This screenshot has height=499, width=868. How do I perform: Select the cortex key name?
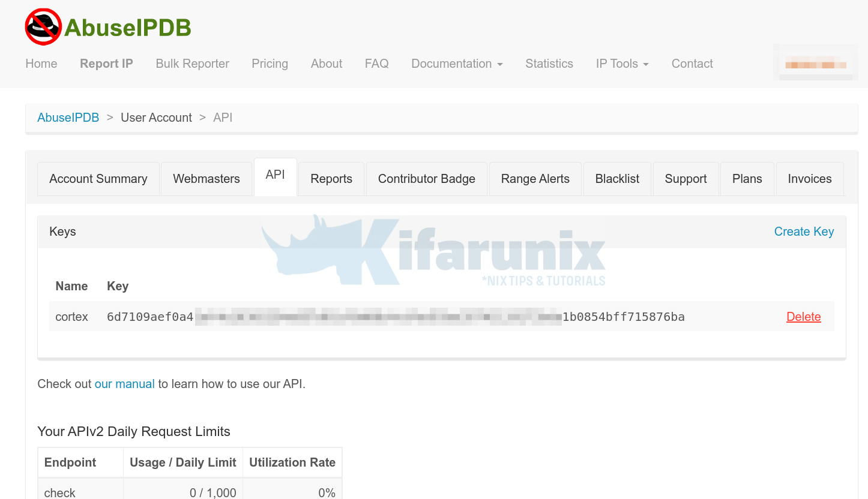click(72, 317)
